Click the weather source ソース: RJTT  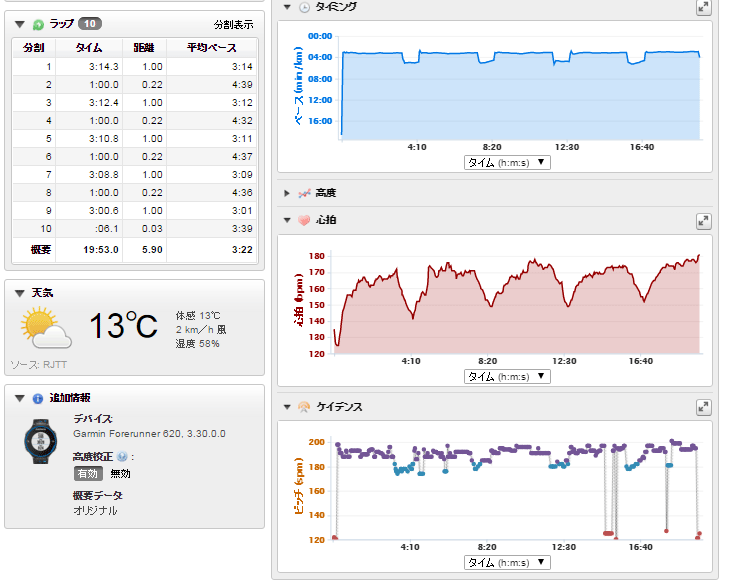click(x=39, y=365)
